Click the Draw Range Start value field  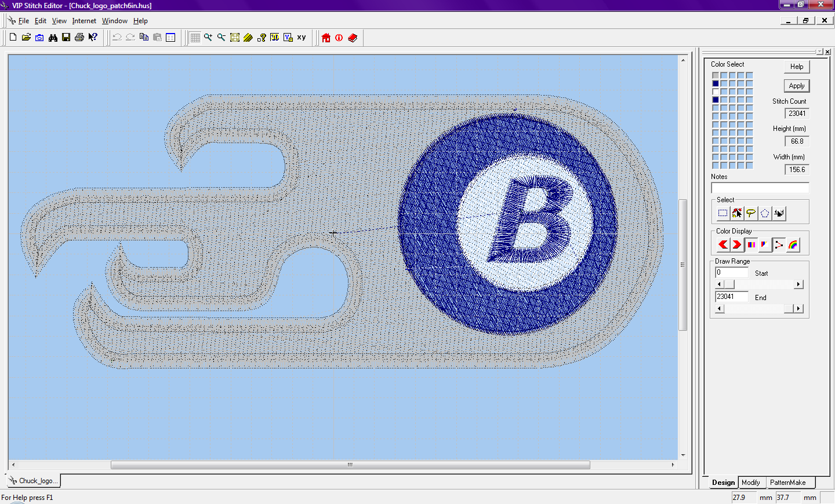click(732, 272)
